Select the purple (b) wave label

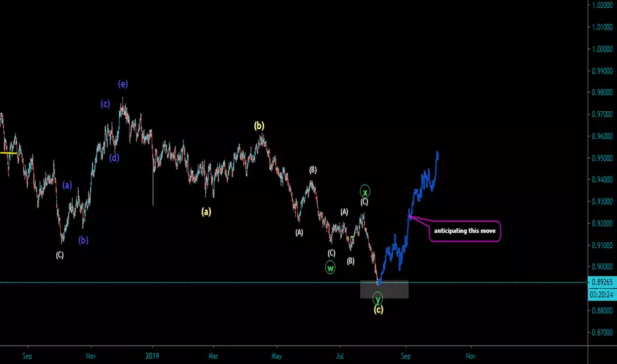(83, 240)
